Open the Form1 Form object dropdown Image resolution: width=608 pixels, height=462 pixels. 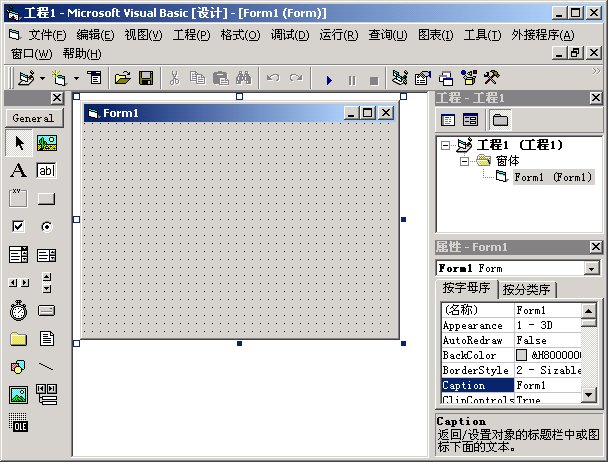pos(592,268)
